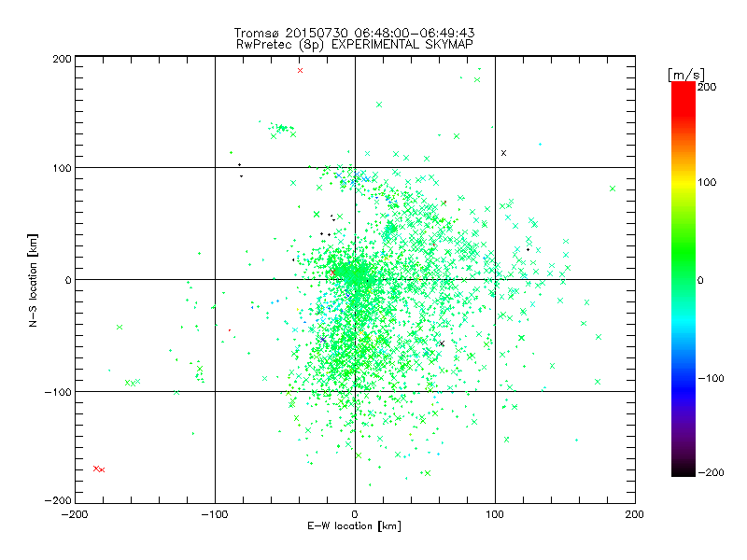Click the y-axis tick label '100'
The height and width of the screenshot is (560, 747).
tap(62, 169)
